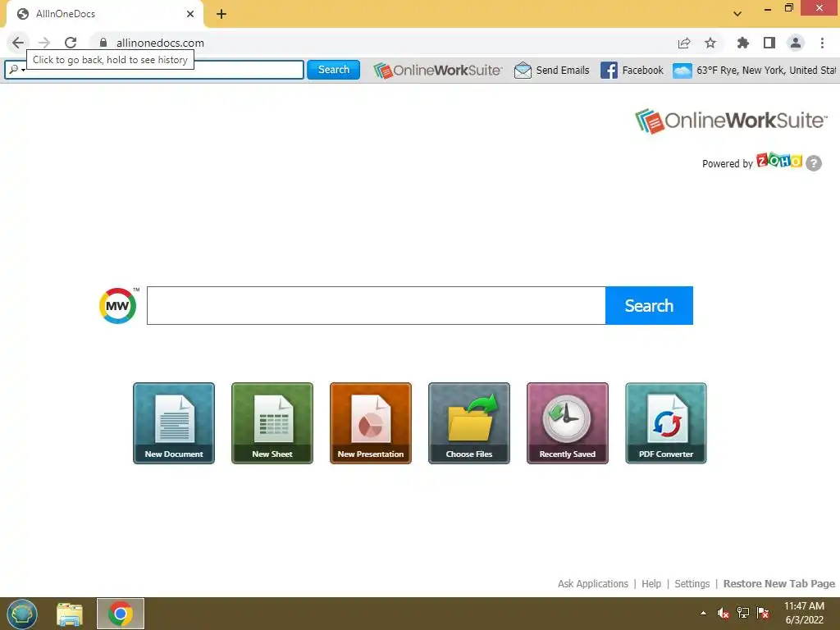This screenshot has height=630, width=840.
Task: Open the Extensions puzzle icon
Action: click(x=742, y=43)
